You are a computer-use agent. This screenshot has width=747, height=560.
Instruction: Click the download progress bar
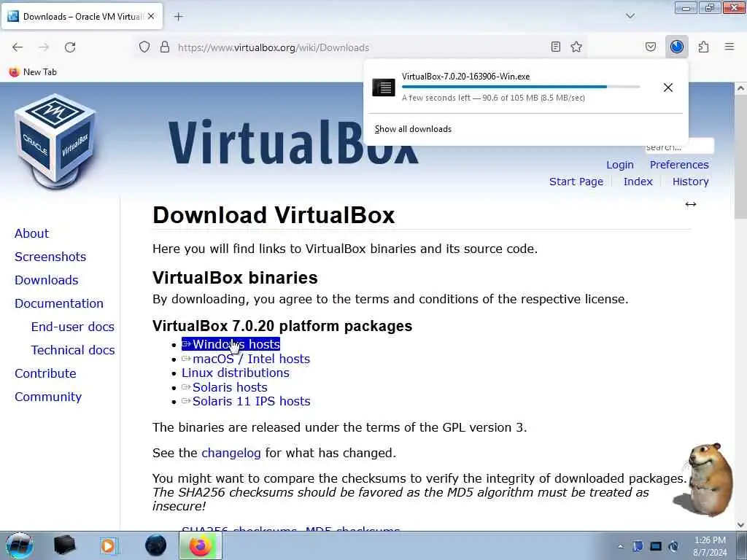tap(521, 87)
